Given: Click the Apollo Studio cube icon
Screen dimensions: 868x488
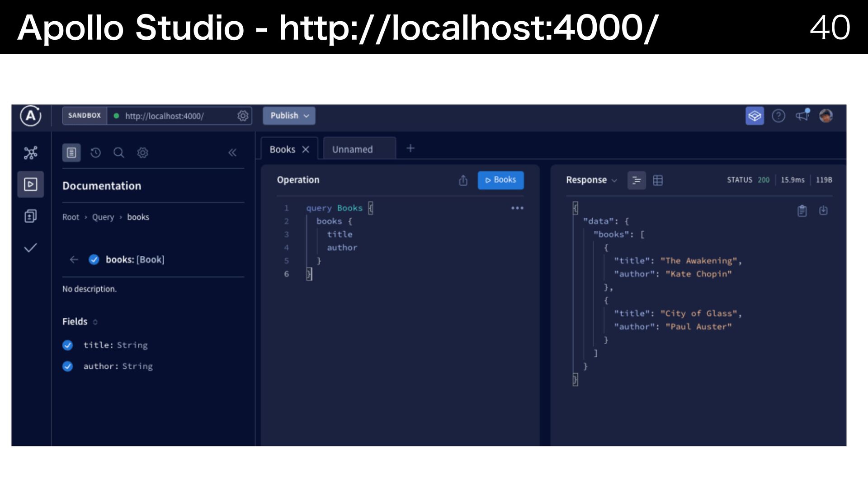Looking at the screenshot, I should [x=755, y=116].
